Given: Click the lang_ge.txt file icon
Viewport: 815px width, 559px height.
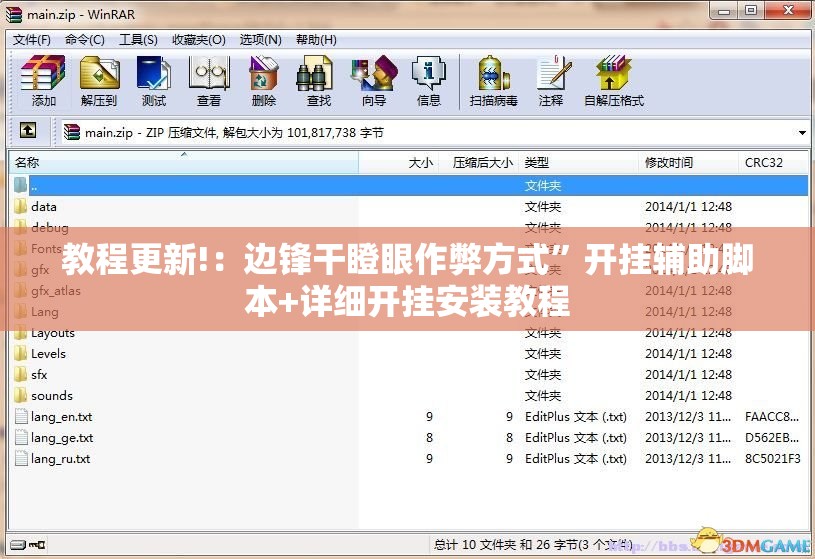Looking at the screenshot, I should (21, 438).
